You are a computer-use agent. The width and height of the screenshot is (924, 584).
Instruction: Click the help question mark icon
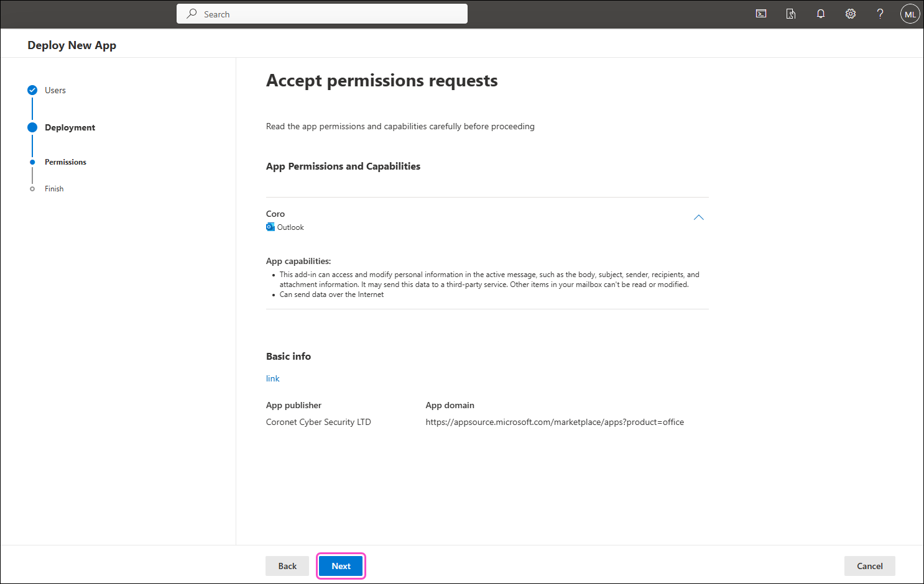[880, 14]
